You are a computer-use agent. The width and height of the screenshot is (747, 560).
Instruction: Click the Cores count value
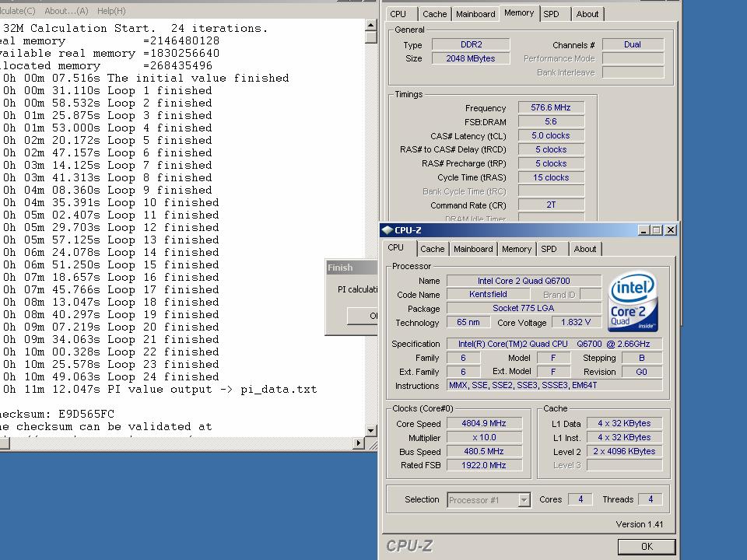[x=580, y=499]
